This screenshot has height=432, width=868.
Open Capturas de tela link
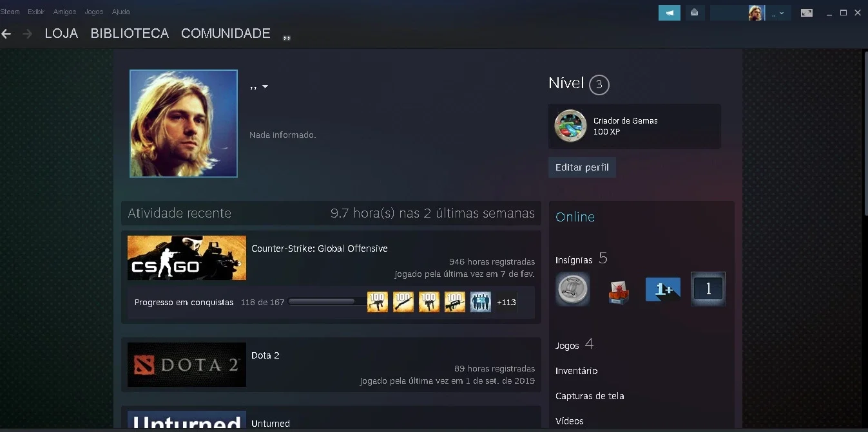click(590, 396)
